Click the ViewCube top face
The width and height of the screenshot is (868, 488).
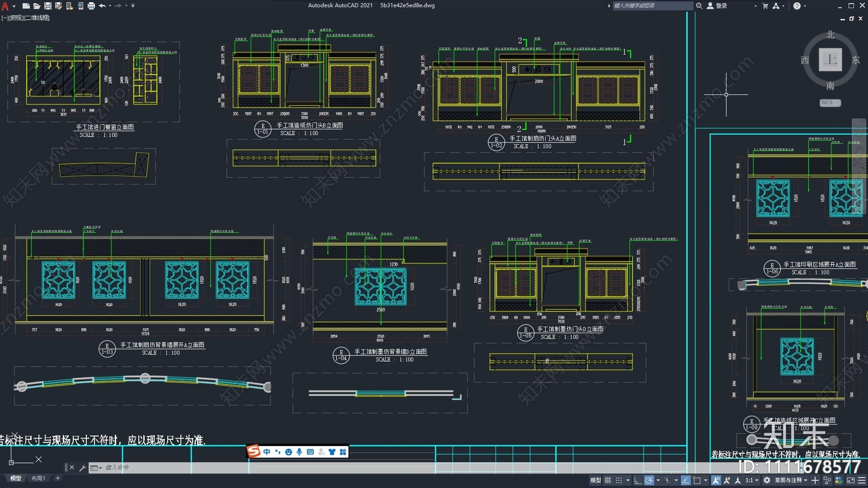pos(830,60)
